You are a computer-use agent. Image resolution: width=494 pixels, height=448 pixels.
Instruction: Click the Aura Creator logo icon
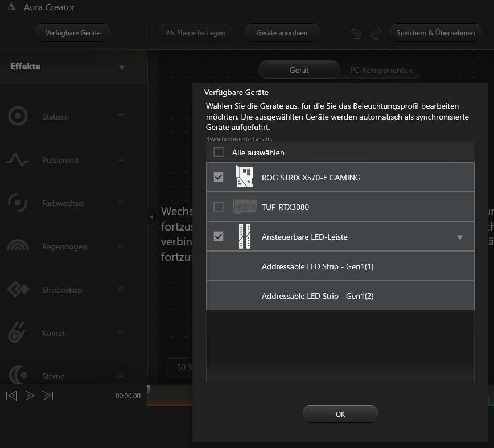pos(11,7)
